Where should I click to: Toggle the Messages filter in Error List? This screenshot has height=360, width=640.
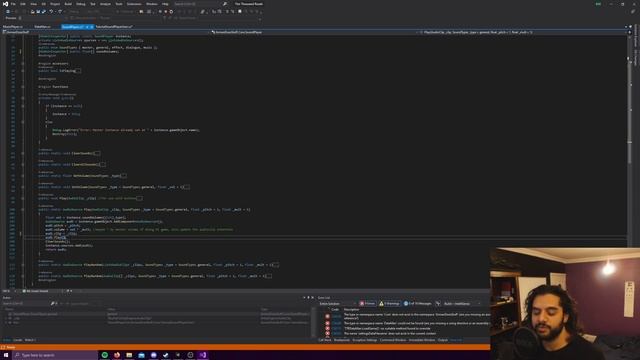(x=418, y=304)
